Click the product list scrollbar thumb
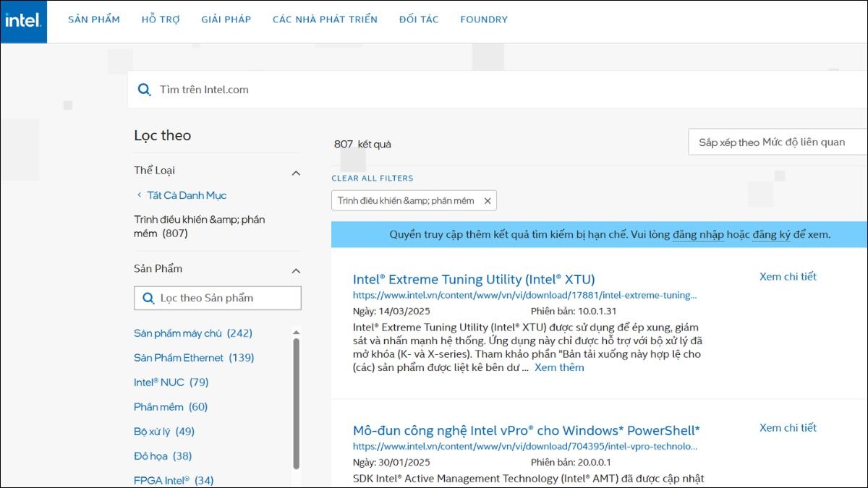Screen dimensions: 868x488 [296, 403]
